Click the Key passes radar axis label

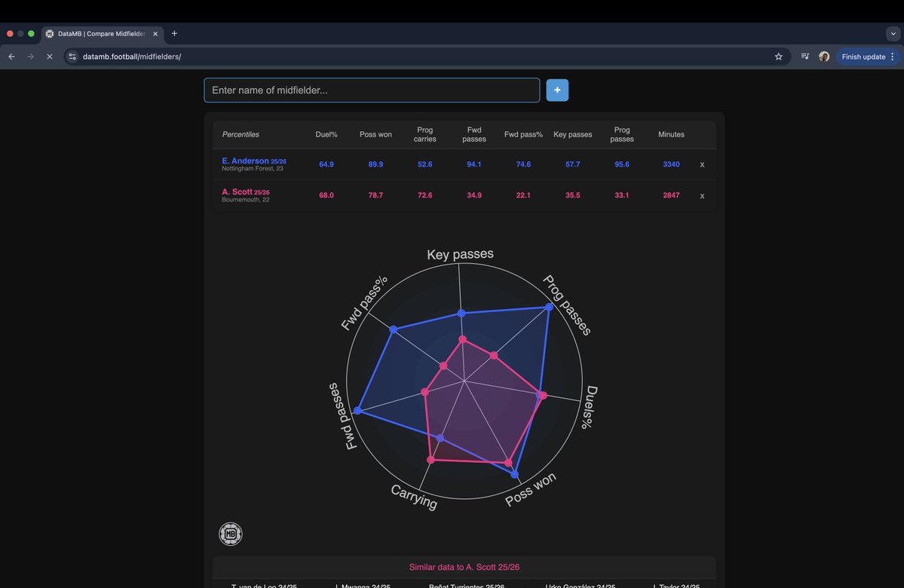coord(460,254)
